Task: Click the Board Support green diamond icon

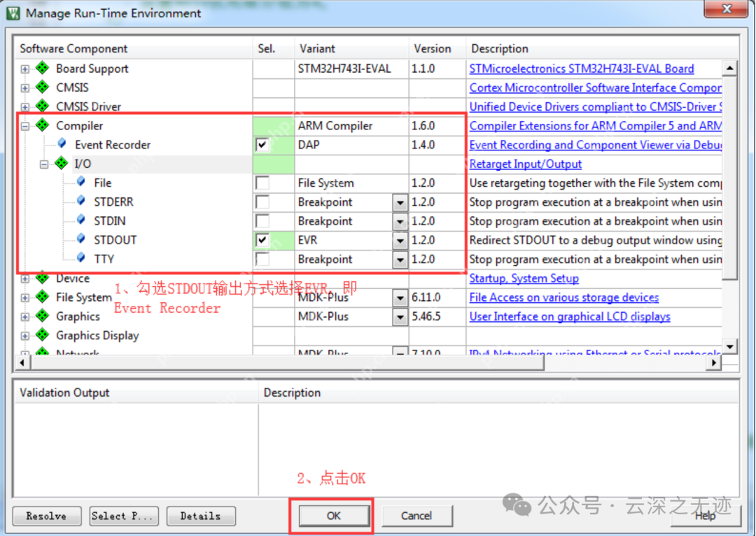Action: [43, 69]
